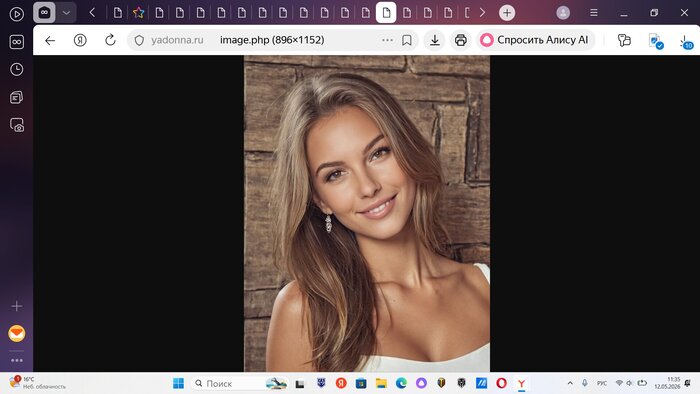This screenshot has width=700, height=394.
Task: Show hidden system tray icons
Action: click(570, 383)
